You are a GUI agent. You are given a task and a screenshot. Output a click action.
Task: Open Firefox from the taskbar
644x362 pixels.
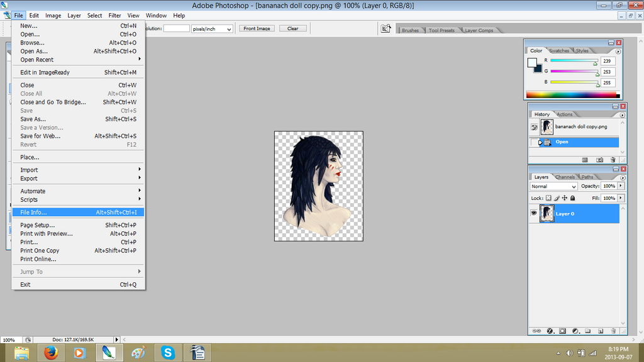pos(51,353)
